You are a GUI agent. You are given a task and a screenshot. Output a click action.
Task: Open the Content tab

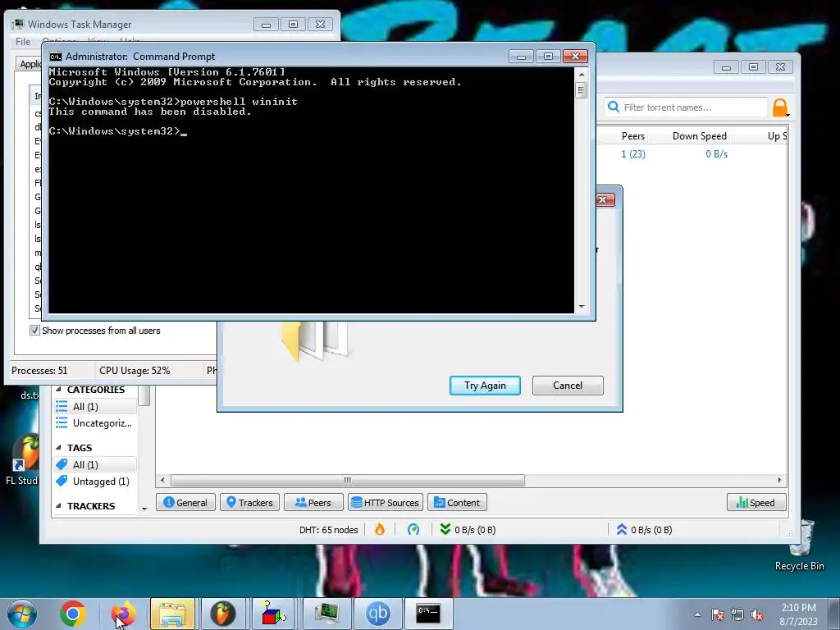tap(457, 503)
